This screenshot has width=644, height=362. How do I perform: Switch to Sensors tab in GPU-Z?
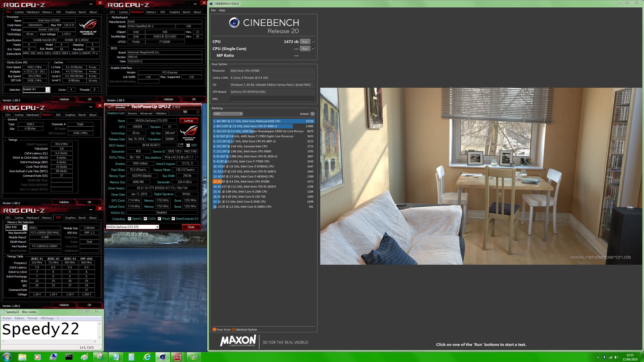[x=132, y=113]
